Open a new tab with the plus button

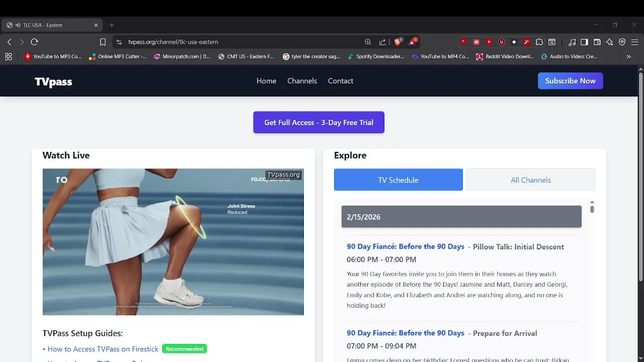112,25
